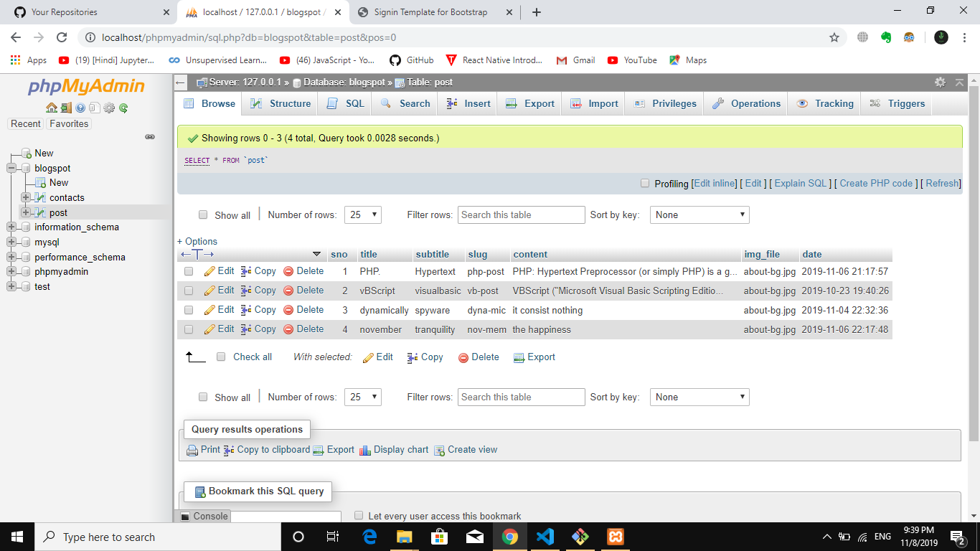
Task: Enable Let every user access this bookmark
Action: (359, 515)
